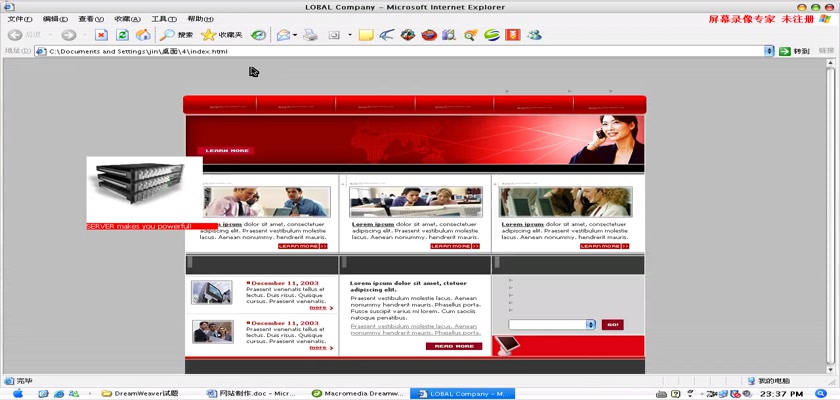Open the Favorites (收藏夹) star
Image resolution: width=840 pixels, height=400 pixels.
[222, 35]
